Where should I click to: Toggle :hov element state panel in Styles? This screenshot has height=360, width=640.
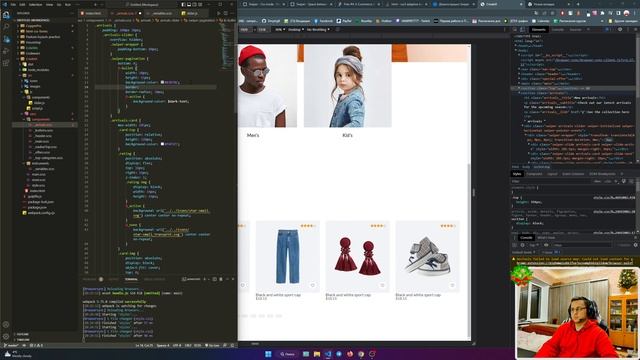(598, 181)
